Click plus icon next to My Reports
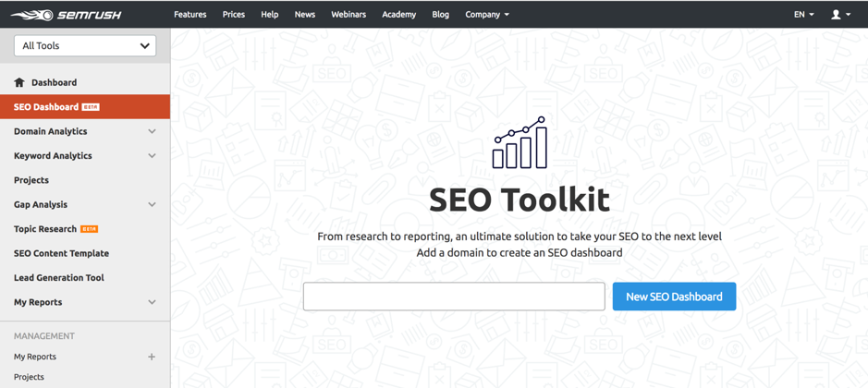Viewport: 868px width, 388px height. pos(151,357)
